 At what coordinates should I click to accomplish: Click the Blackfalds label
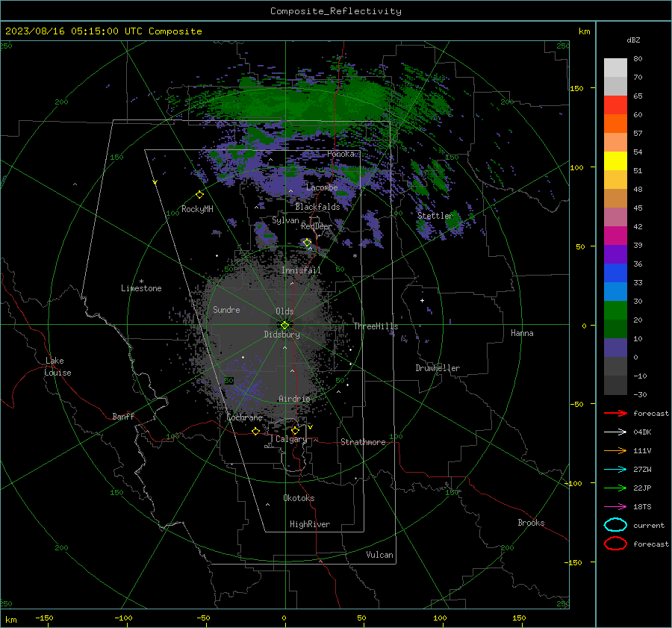coord(317,207)
